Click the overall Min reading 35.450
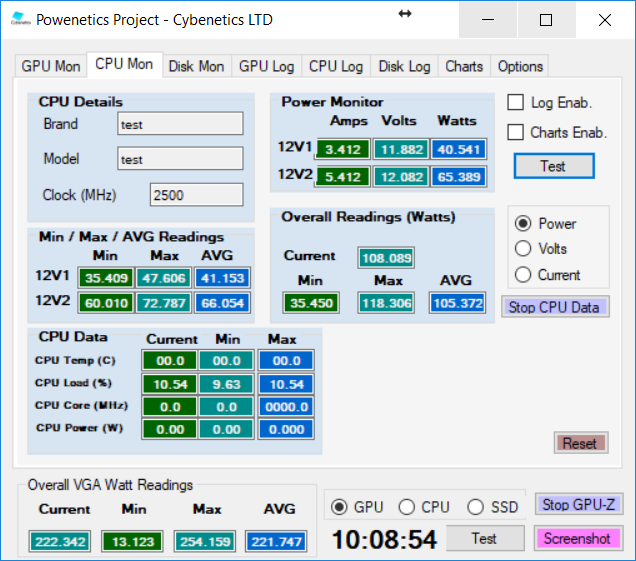636x561 pixels. click(x=312, y=303)
